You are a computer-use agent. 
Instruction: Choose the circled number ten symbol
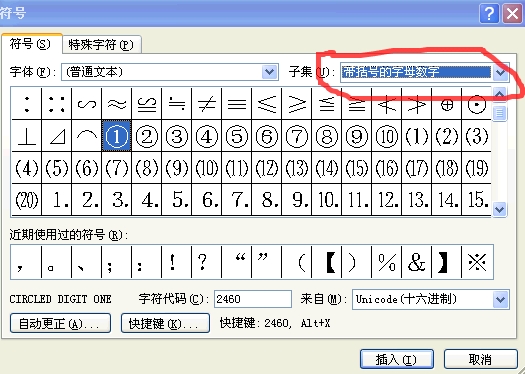coord(386,136)
